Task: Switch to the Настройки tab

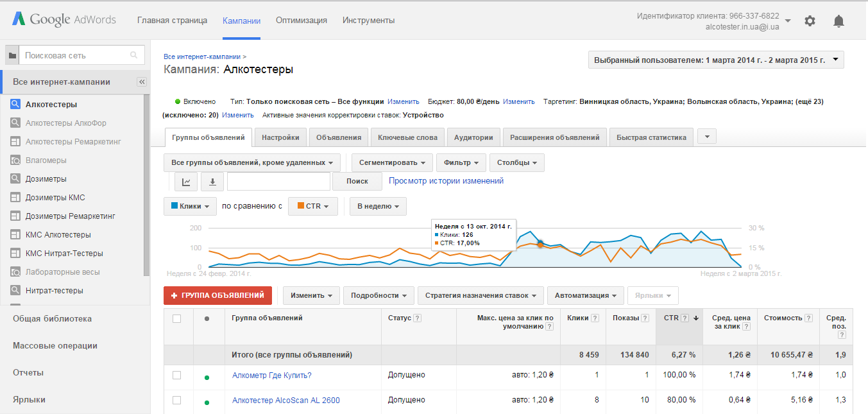Action: 280,137
